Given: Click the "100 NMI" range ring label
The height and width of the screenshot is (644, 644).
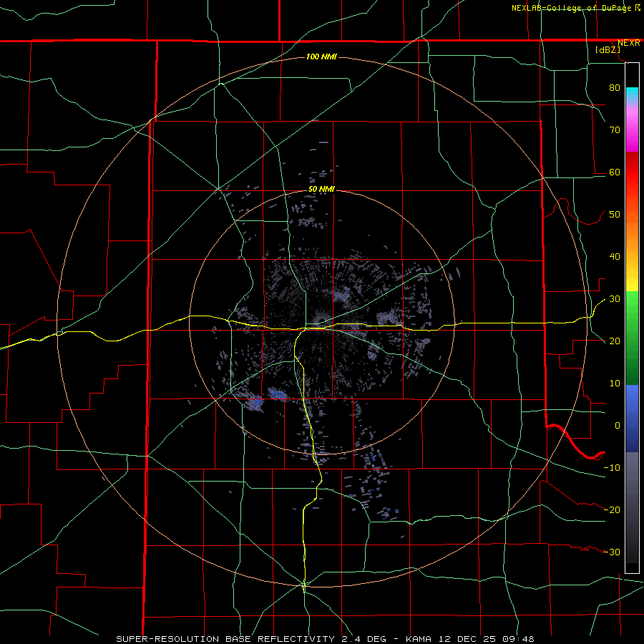Looking at the screenshot, I should coord(321,57).
